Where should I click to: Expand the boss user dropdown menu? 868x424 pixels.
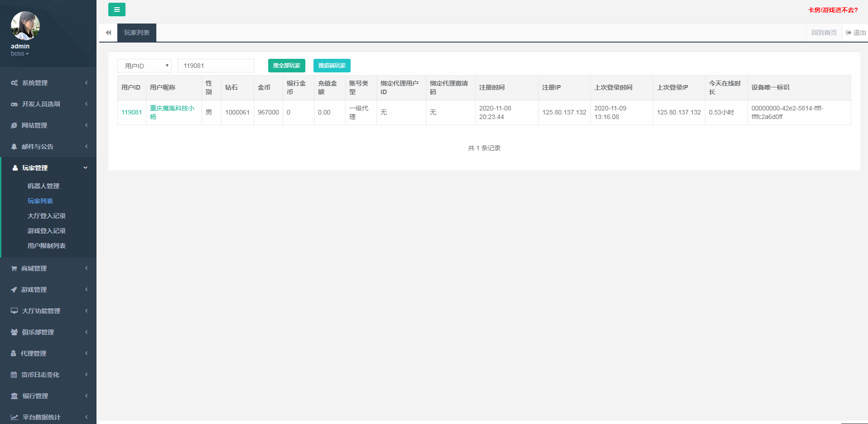point(20,53)
